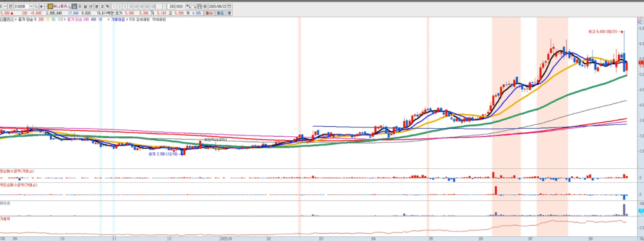Expand the stock code 310200 dropdown

pos(31,7)
